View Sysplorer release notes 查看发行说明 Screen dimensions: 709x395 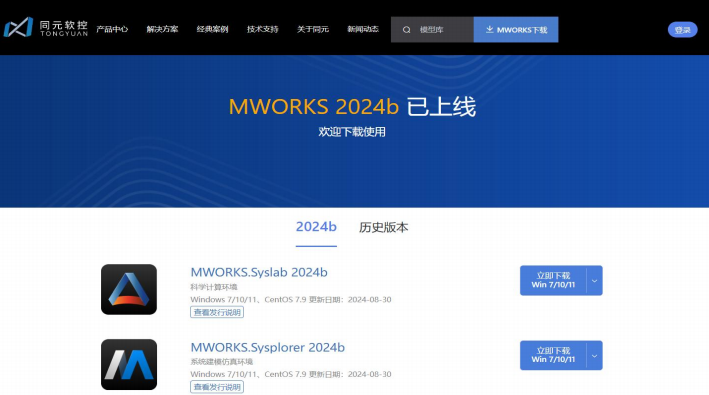pyautogui.click(x=217, y=387)
